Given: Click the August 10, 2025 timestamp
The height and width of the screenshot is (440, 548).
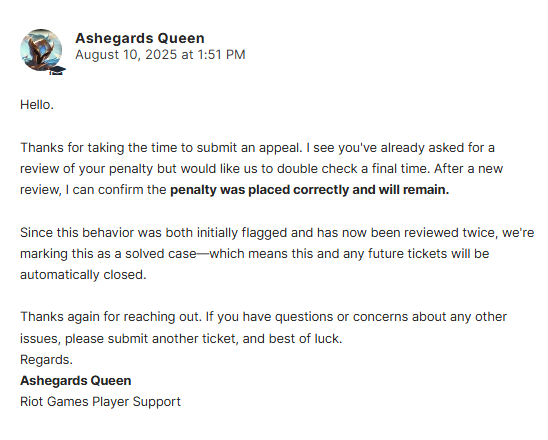Looking at the screenshot, I should click(x=160, y=55).
